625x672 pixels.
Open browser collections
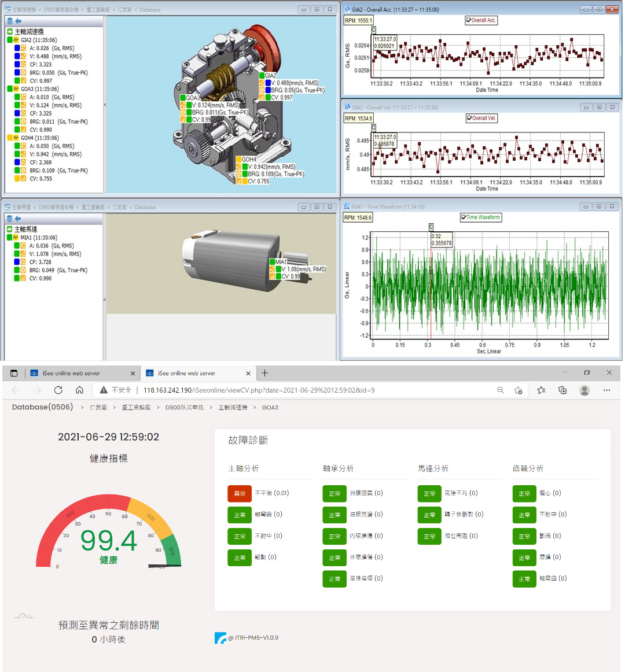pos(562,390)
